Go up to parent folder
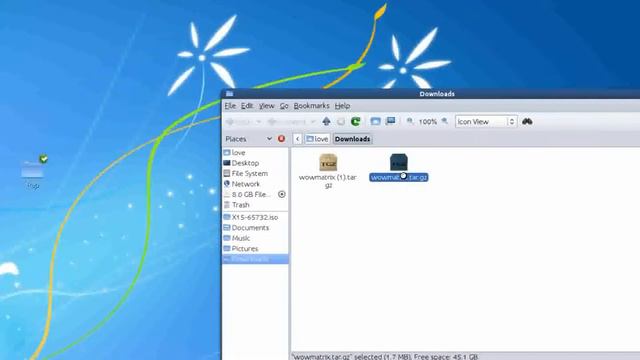Screen dimensions: 640x360 (x=326, y=121)
